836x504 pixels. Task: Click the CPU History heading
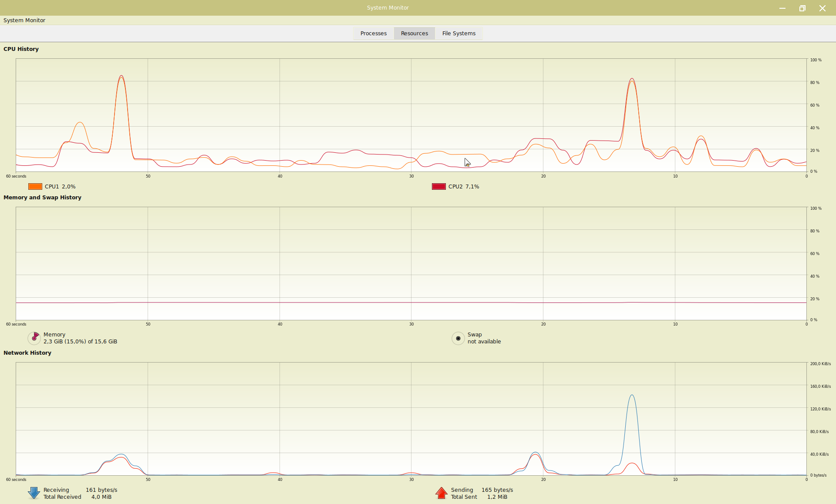tap(21, 49)
